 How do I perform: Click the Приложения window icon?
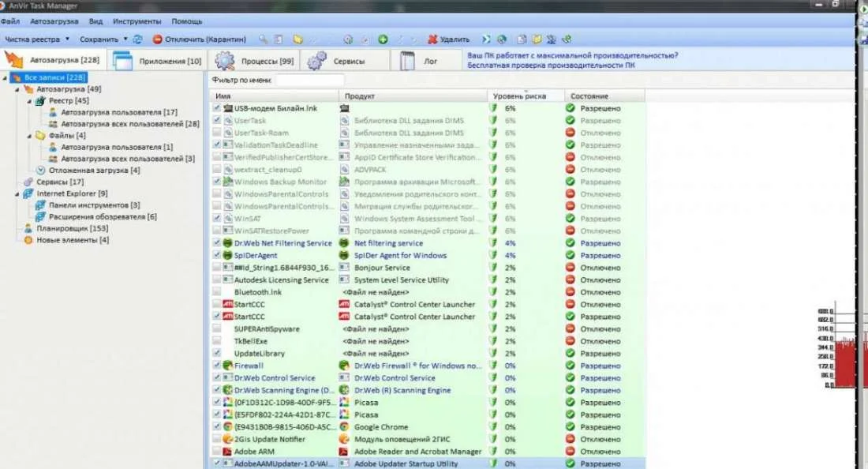[x=122, y=60]
